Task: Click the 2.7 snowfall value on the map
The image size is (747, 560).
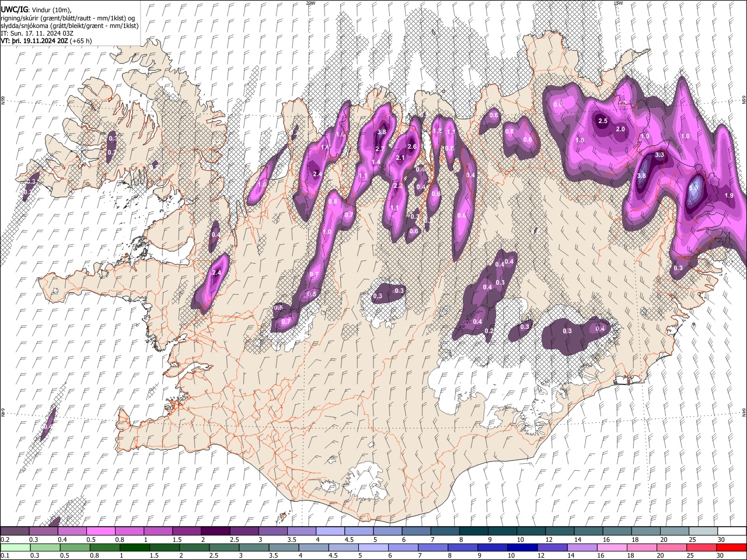Action: tap(380, 149)
